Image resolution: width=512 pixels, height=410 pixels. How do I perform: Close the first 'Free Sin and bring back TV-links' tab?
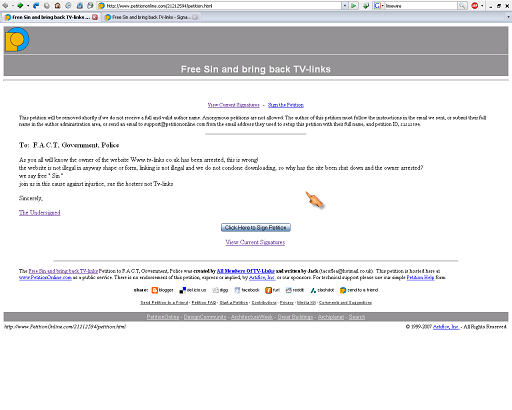[x=95, y=17]
